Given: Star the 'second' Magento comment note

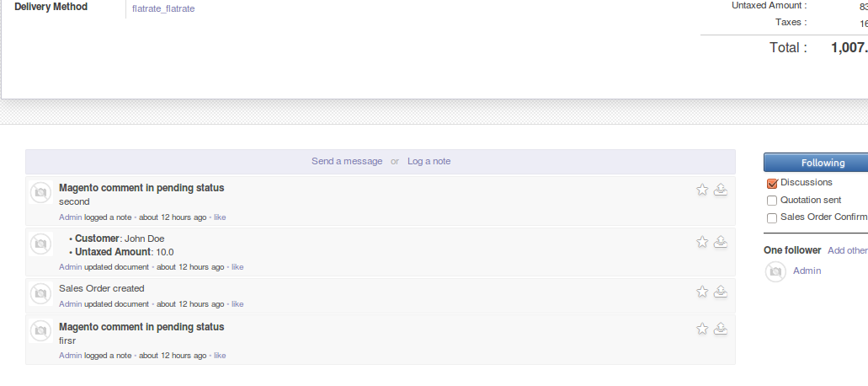Looking at the screenshot, I should (702, 190).
